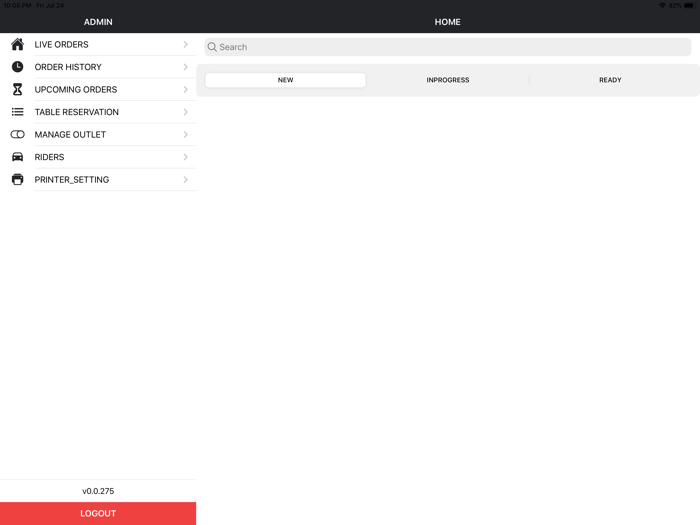The width and height of the screenshot is (700, 525).
Task: Click the HOME header title
Action: pos(448,22)
